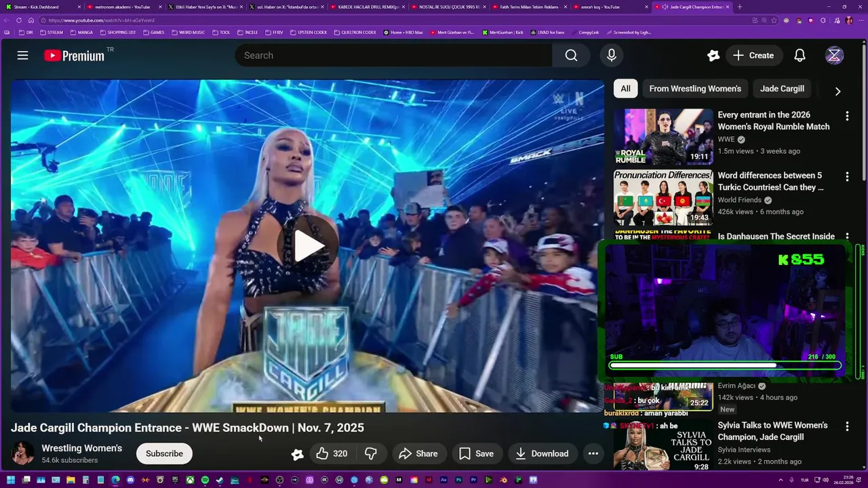Open Sylvia Talks to WWE Champion title
This screenshot has width=868, height=488.
pos(772,431)
